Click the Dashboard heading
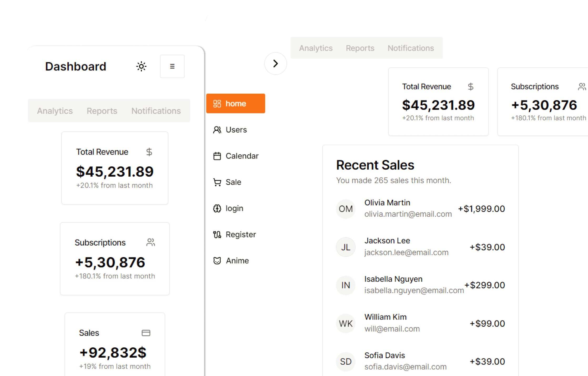Viewport: 588px width, 376px height. [x=75, y=66]
